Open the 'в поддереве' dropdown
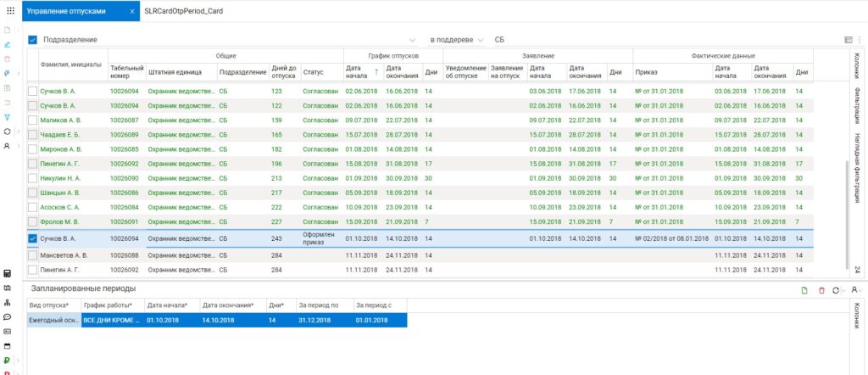 (457, 40)
